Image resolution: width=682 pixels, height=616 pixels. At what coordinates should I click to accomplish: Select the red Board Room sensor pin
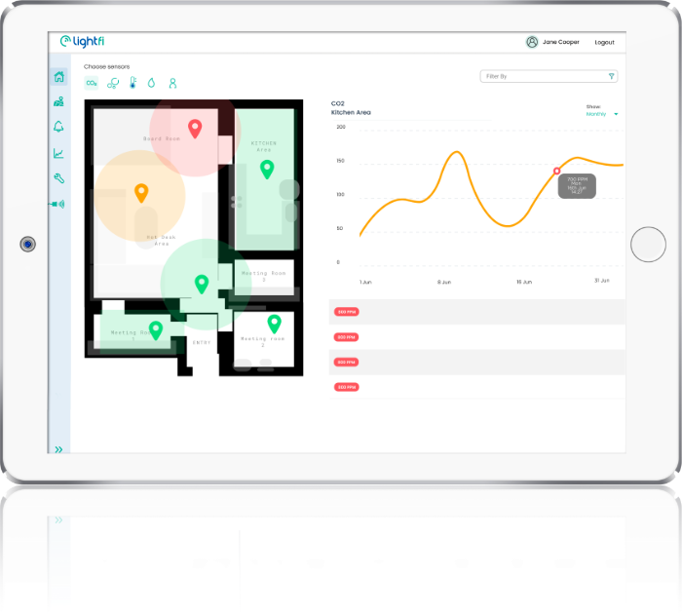(194, 128)
